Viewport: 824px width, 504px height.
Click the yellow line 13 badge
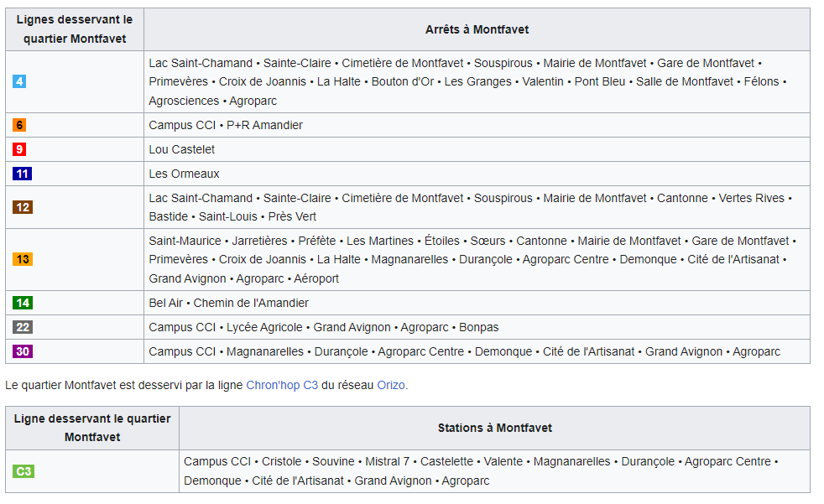[23, 259]
